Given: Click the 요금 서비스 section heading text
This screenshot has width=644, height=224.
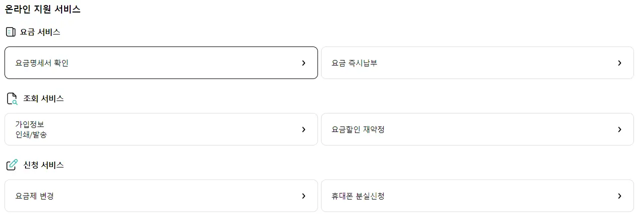Looking at the screenshot, I should [x=40, y=32].
